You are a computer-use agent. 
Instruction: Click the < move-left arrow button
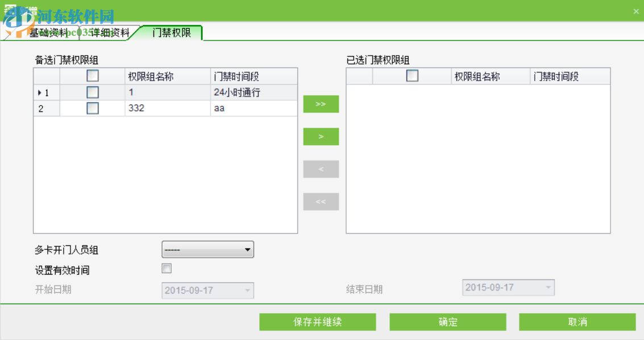click(x=321, y=169)
